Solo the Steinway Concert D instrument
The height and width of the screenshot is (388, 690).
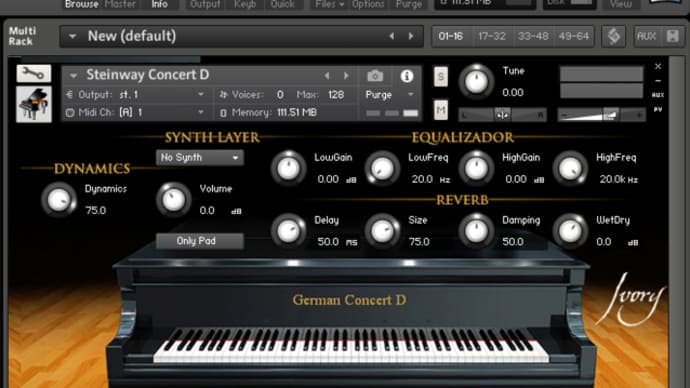tap(441, 77)
